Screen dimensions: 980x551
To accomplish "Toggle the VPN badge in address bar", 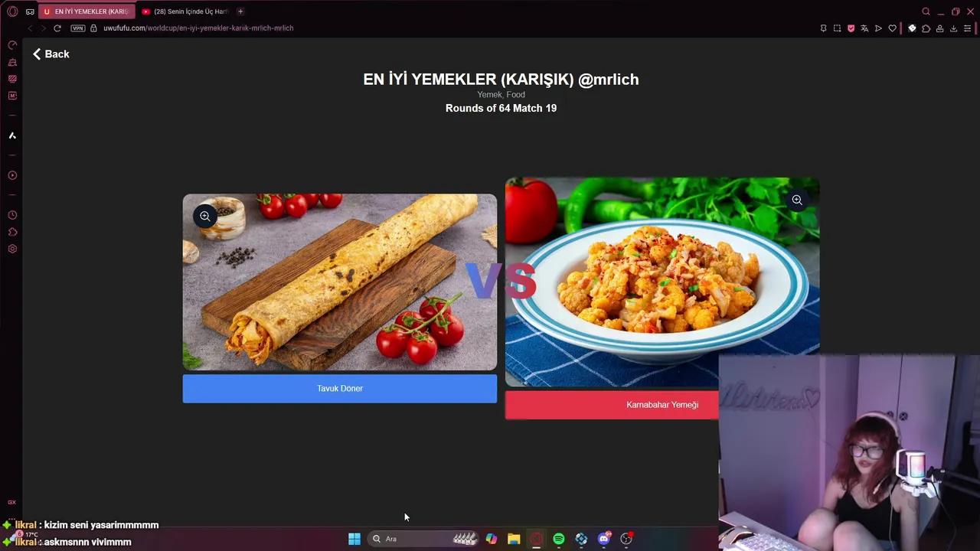I will click(77, 28).
